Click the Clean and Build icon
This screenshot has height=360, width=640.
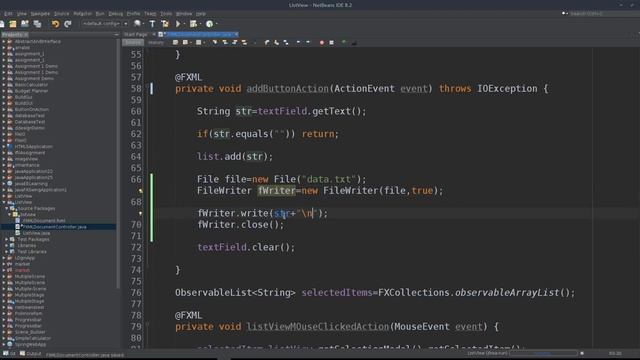[164, 24]
